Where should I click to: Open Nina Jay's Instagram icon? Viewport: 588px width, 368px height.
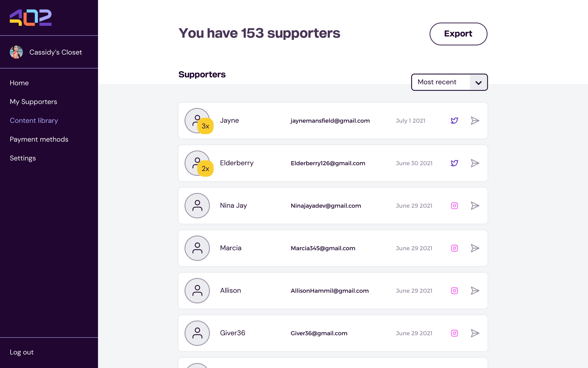pyautogui.click(x=454, y=206)
